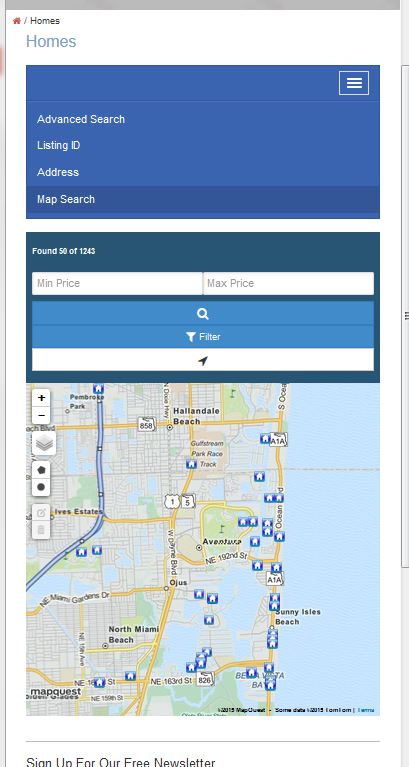Viewport: 409px width, 767px height.
Task: Focus the Max Price field
Action: click(288, 283)
